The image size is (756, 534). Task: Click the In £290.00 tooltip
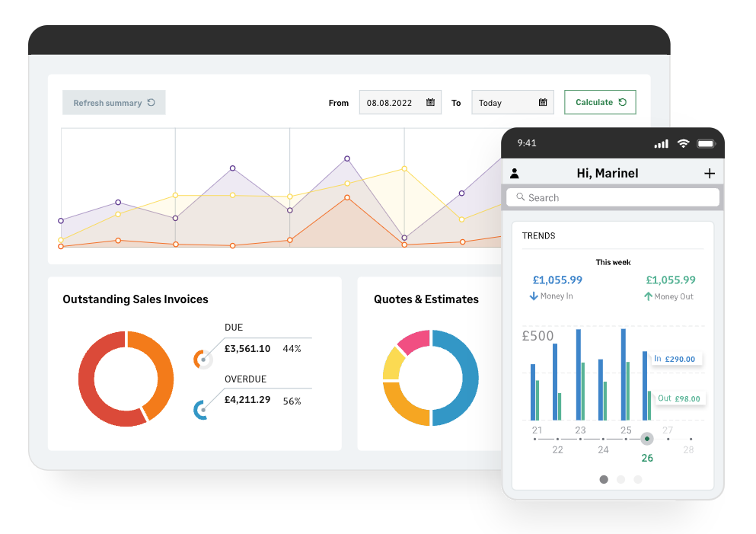677,359
